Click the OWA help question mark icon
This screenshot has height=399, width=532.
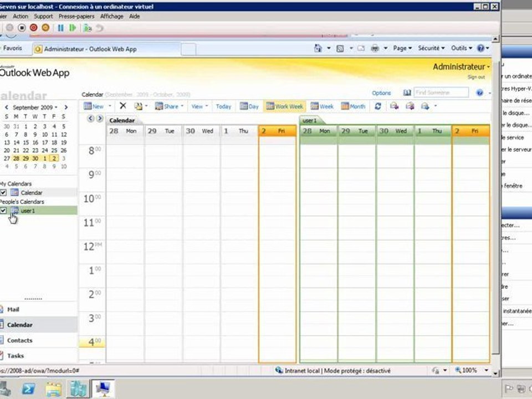coord(479,93)
